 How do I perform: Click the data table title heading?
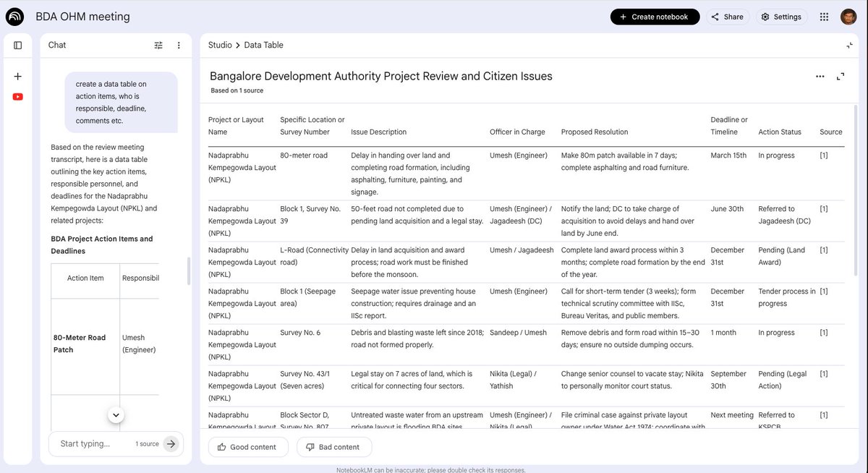coord(381,76)
